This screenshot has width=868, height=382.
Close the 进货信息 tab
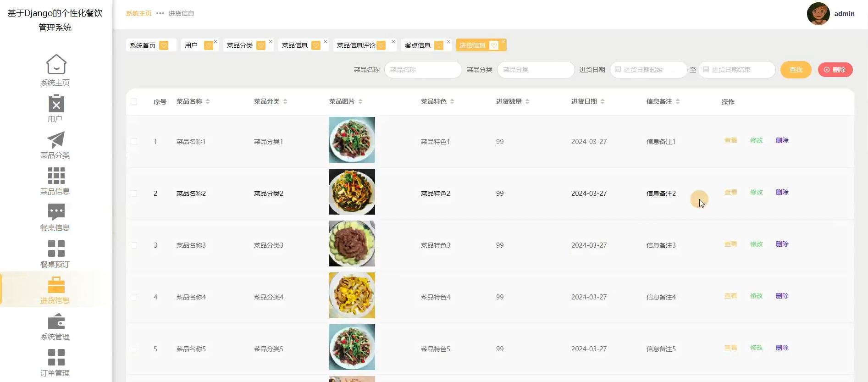(x=503, y=41)
